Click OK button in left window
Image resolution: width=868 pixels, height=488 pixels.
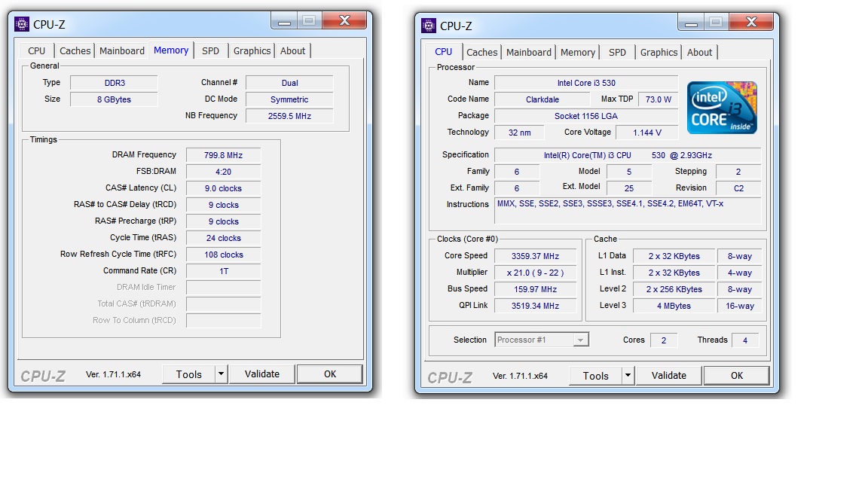pyautogui.click(x=330, y=374)
